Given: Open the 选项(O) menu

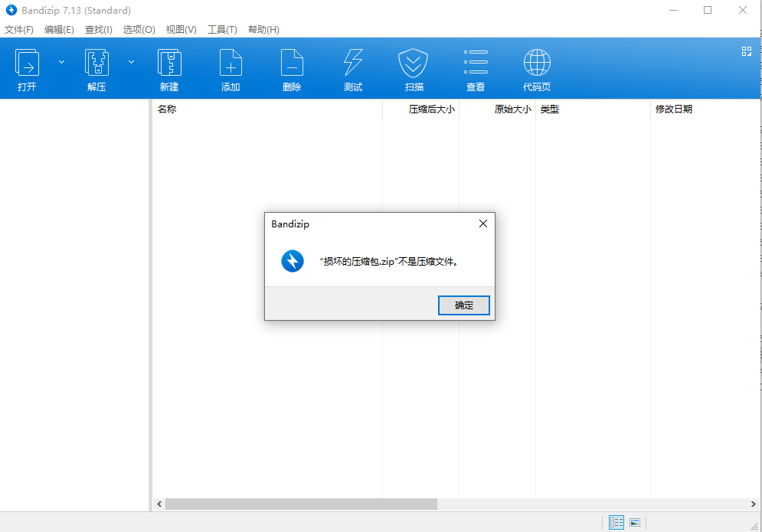Looking at the screenshot, I should [x=139, y=30].
